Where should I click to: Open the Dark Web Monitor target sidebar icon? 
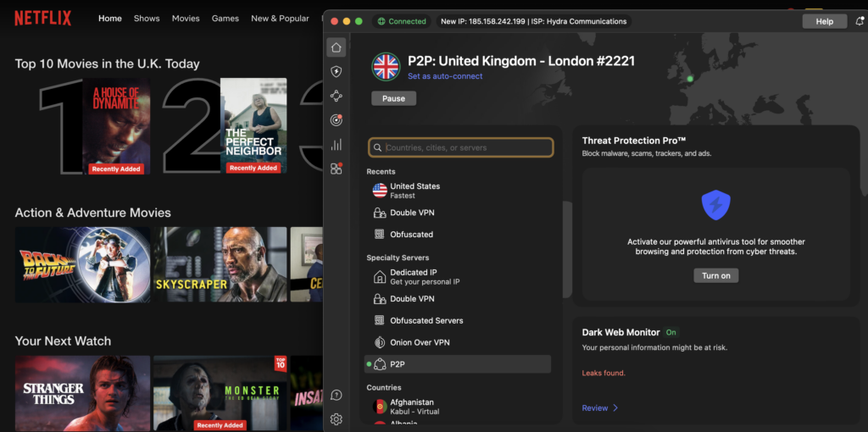(x=336, y=120)
